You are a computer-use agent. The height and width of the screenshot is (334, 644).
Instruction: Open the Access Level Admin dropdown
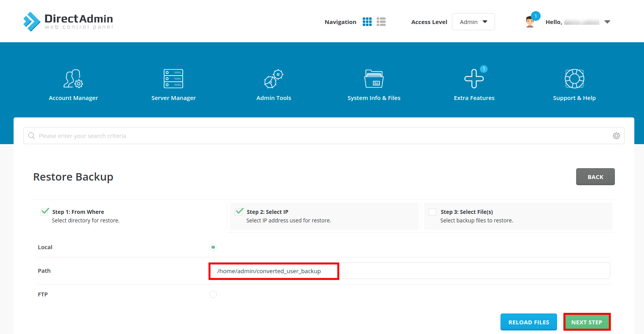click(473, 22)
